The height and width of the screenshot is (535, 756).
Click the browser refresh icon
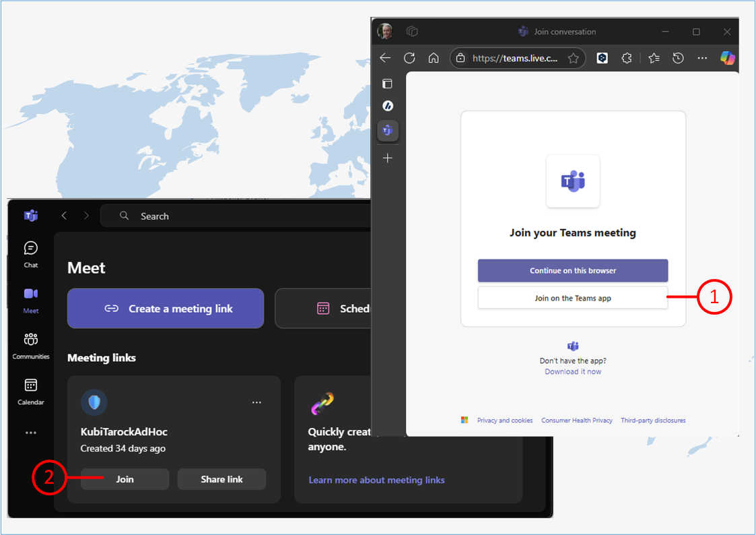coord(409,58)
